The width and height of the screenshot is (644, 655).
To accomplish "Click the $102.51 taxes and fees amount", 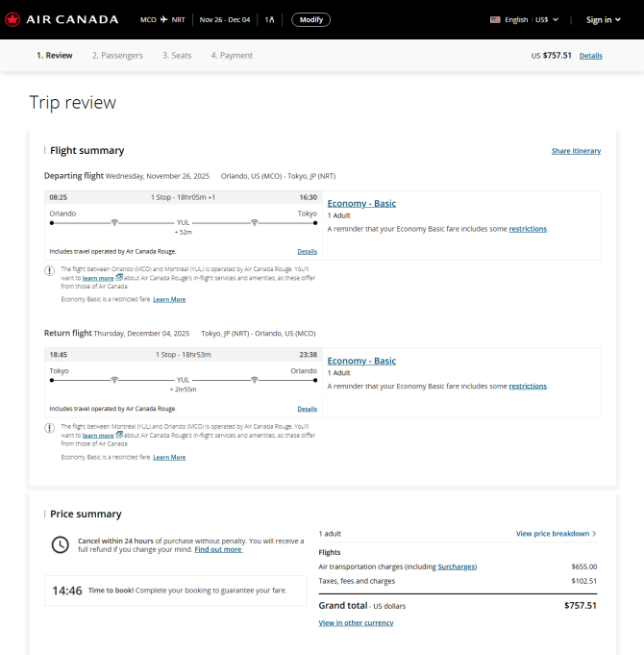I will click(583, 581).
